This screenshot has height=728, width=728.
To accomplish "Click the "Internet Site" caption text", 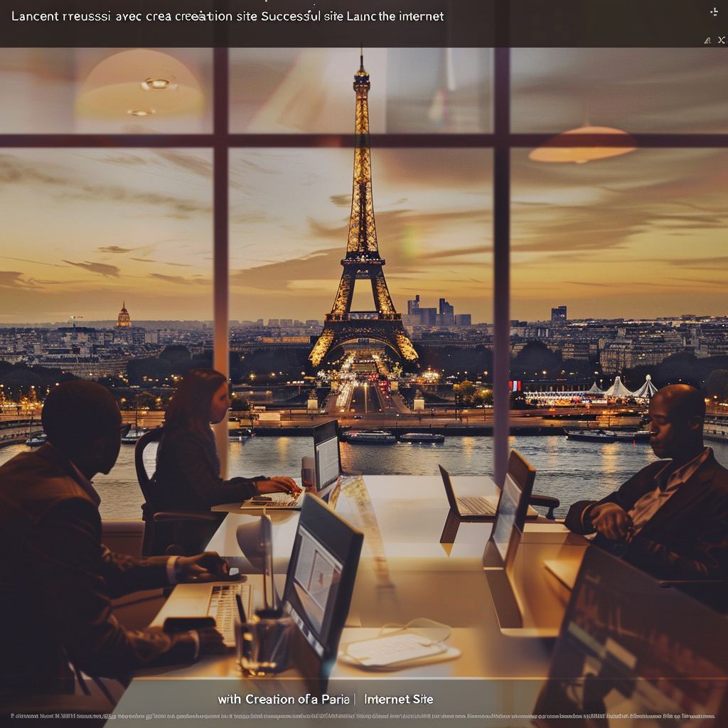I will [398, 700].
